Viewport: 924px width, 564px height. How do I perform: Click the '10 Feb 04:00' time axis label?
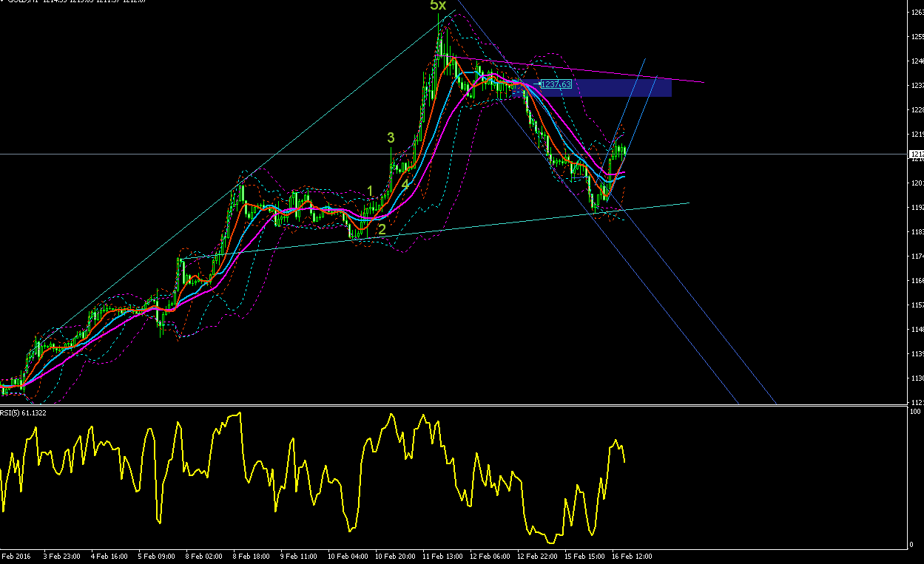[347, 555]
